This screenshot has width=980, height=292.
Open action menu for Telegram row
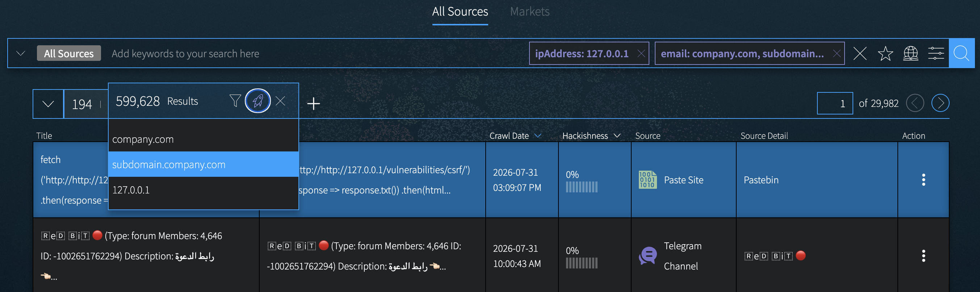click(x=923, y=256)
